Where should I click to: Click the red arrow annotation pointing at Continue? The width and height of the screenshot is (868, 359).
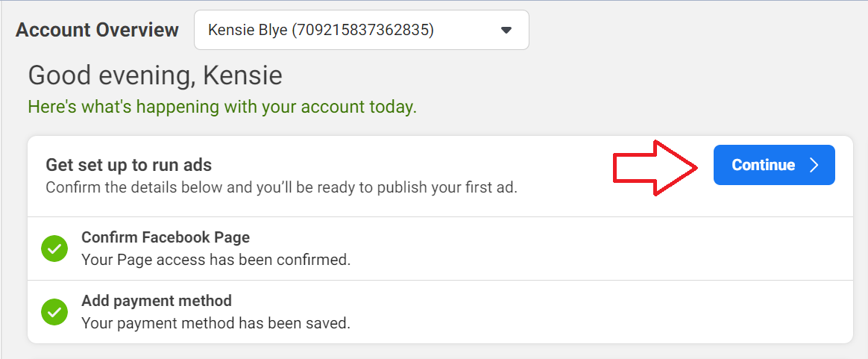tap(655, 167)
